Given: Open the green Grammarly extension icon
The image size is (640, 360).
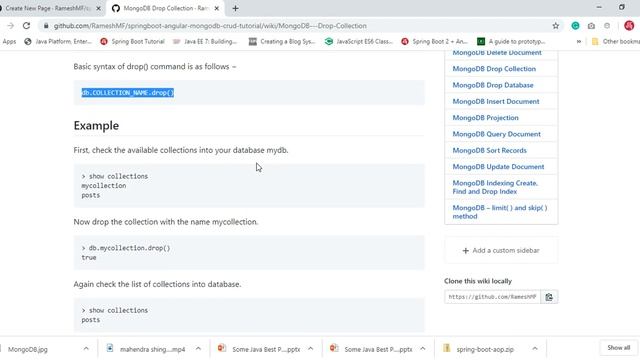Looking at the screenshot, I should (x=575, y=26).
